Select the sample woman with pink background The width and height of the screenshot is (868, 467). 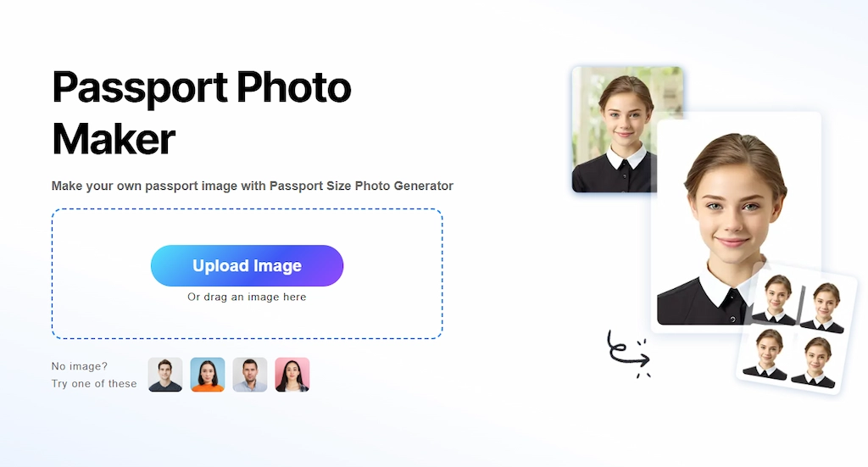click(x=292, y=375)
